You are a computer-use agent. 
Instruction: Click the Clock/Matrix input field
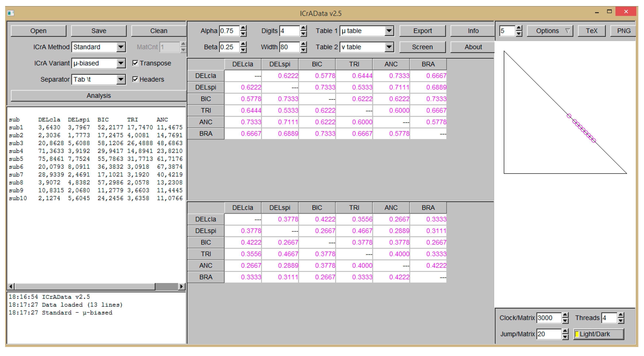click(x=548, y=318)
